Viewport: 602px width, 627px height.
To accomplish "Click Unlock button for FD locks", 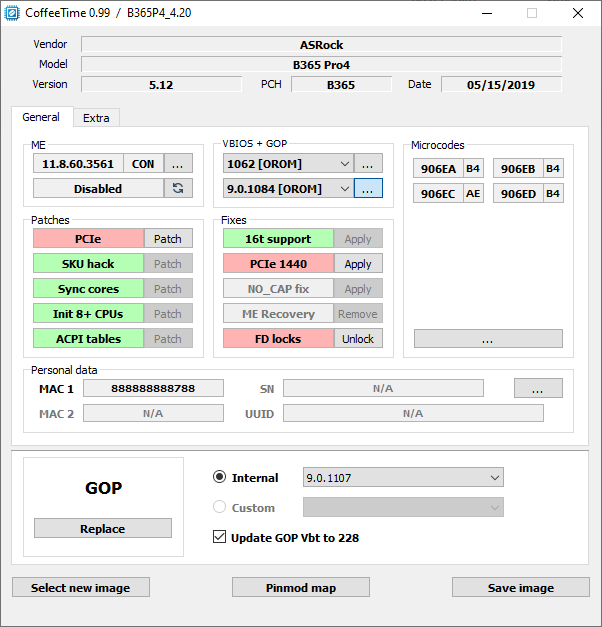I will click(358, 339).
